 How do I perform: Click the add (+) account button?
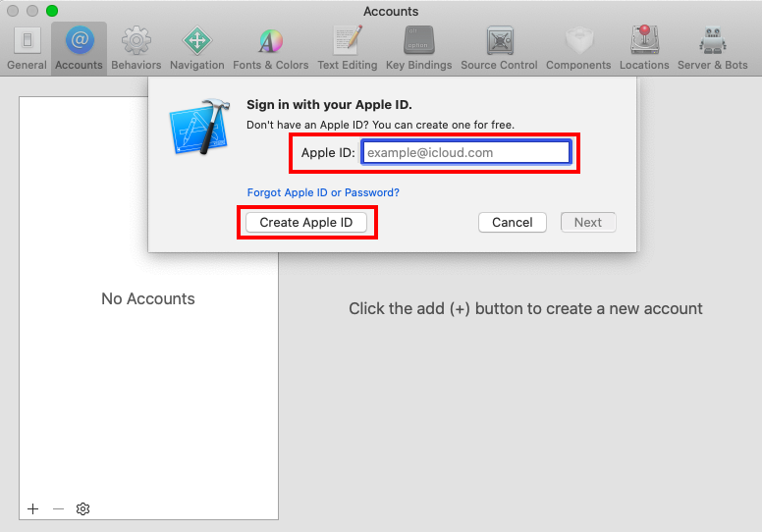[33, 508]
